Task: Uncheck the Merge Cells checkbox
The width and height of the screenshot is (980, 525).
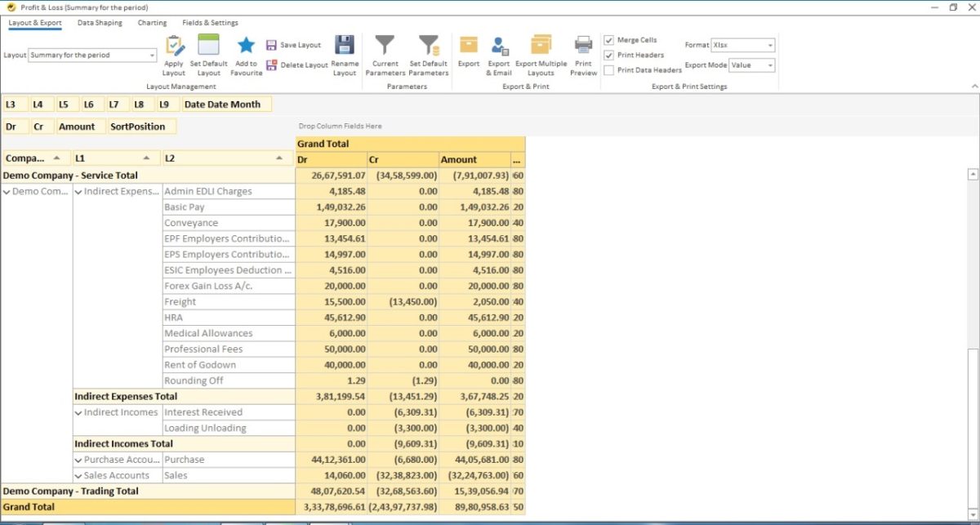Action: [608, 40]
